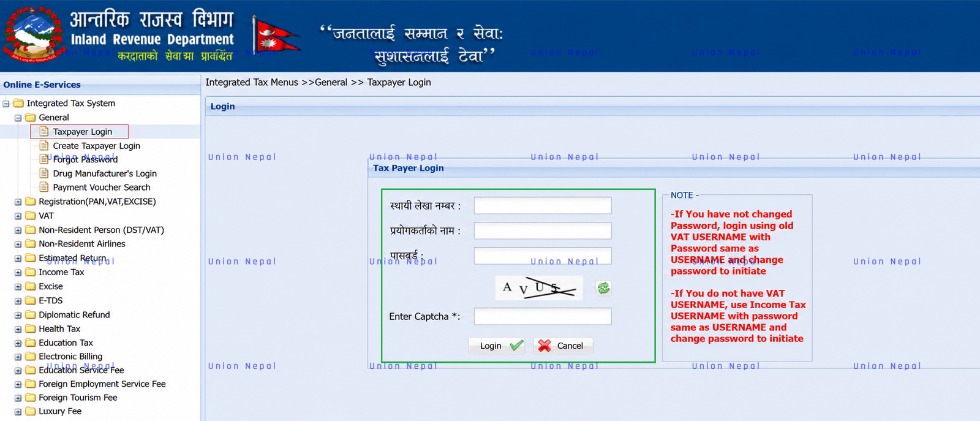The width and height of the screenshot is (980, 421).
Task: Collapse the General folder node
Action: 18,118
